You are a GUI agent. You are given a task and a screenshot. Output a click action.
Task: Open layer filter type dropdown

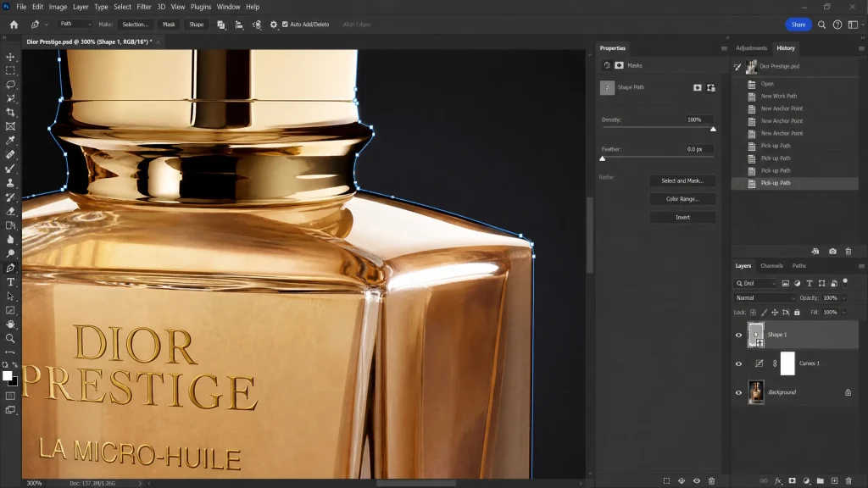tap(756, 283)
